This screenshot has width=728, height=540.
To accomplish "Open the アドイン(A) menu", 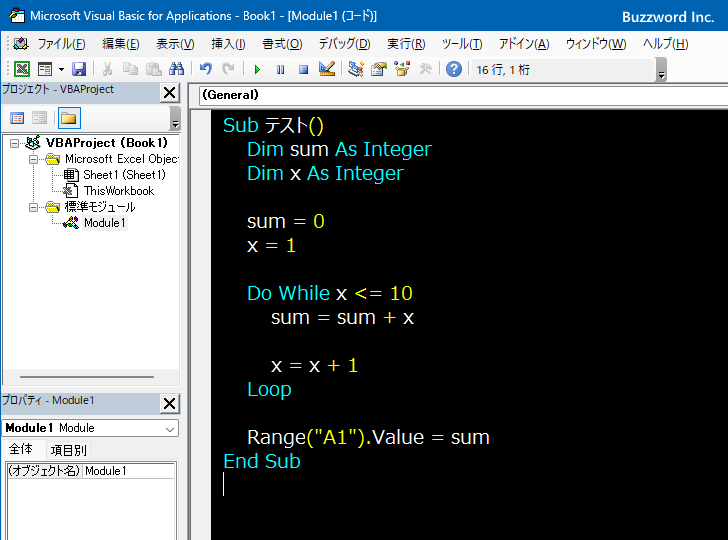I will [524, 44].
